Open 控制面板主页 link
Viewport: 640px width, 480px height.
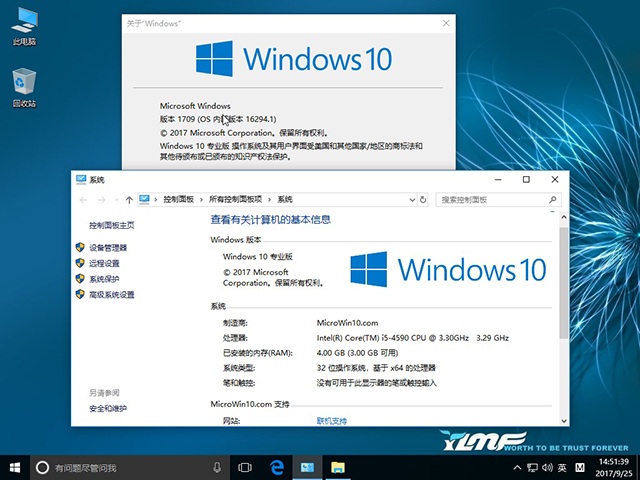[x=112, y=225]
